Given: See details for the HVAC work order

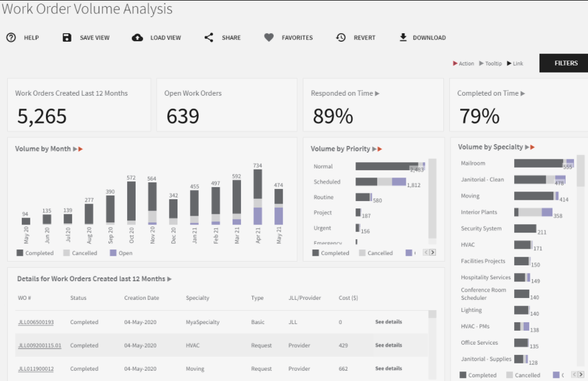Looking at the screenshot, I should click(x=388, y=345).
